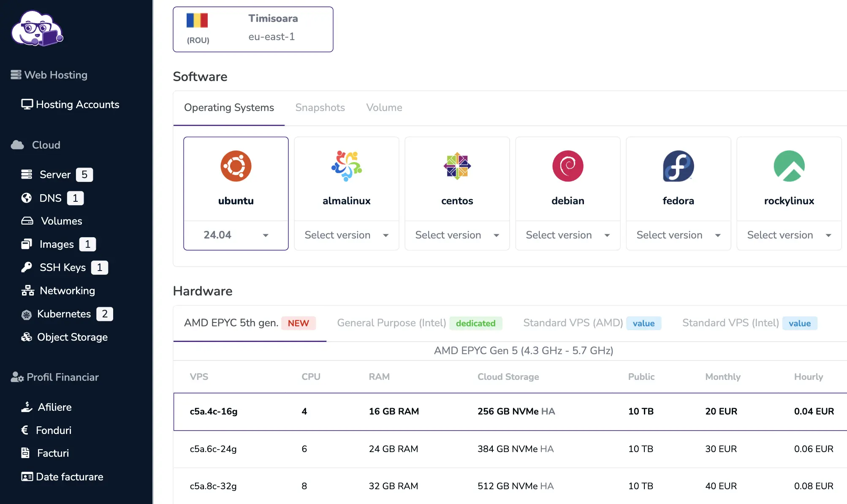
Task: Click the DNS globe icon
Action: [x=27, y=198]
